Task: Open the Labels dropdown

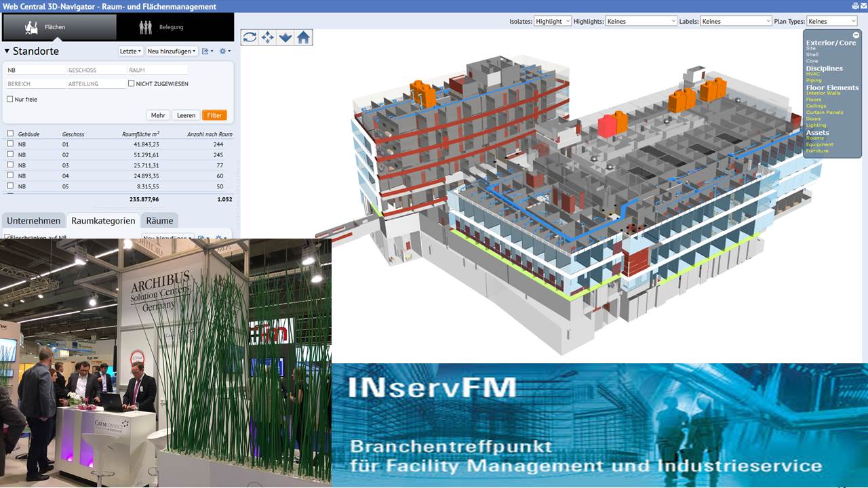Action: click(x=736, y=21)
